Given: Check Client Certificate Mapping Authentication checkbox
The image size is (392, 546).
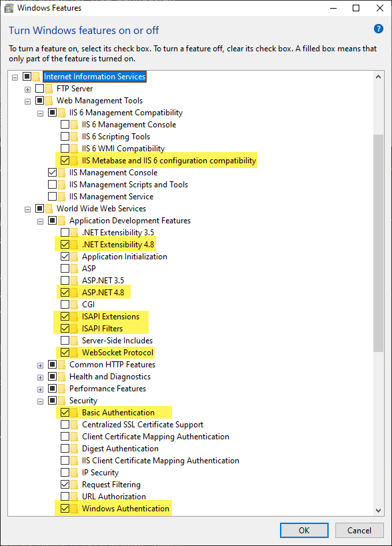Looking at the screenshot, I should click(x=65, y=437).
